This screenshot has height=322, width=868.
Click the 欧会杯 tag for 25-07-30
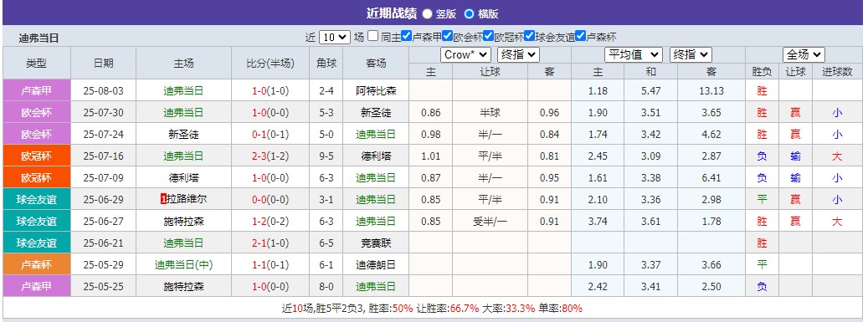point(37,112)
